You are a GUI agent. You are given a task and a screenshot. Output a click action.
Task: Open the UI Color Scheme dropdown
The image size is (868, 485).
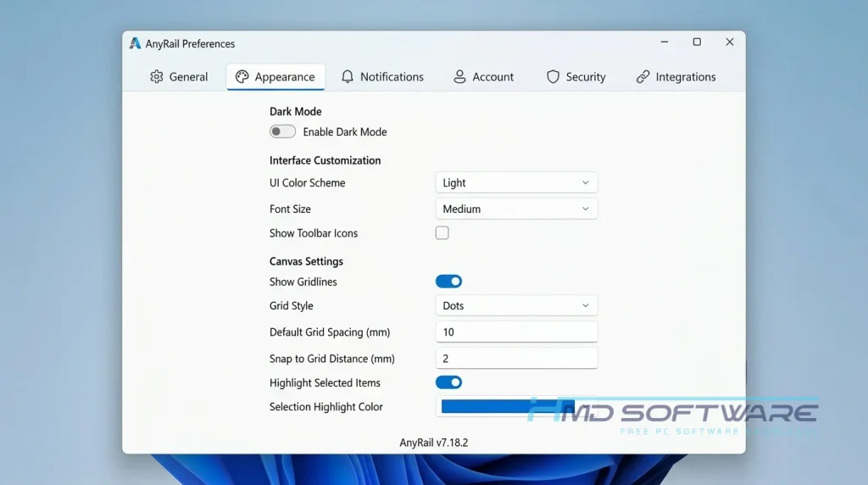point(516,182)
